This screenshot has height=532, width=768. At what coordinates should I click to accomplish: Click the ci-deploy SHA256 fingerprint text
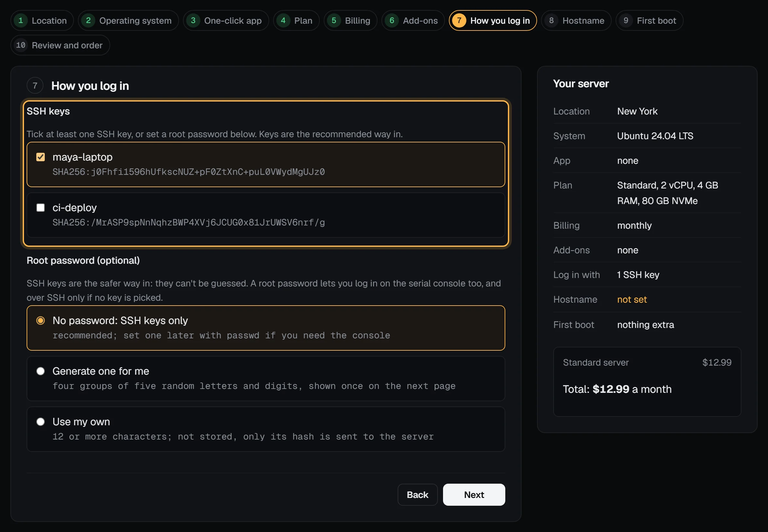point(188,223)
